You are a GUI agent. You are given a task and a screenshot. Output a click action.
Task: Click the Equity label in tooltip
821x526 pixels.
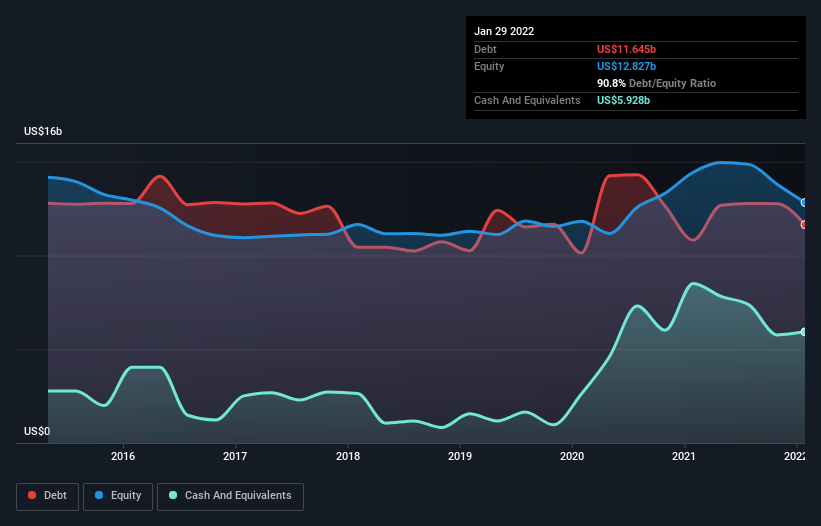point(489,66)
